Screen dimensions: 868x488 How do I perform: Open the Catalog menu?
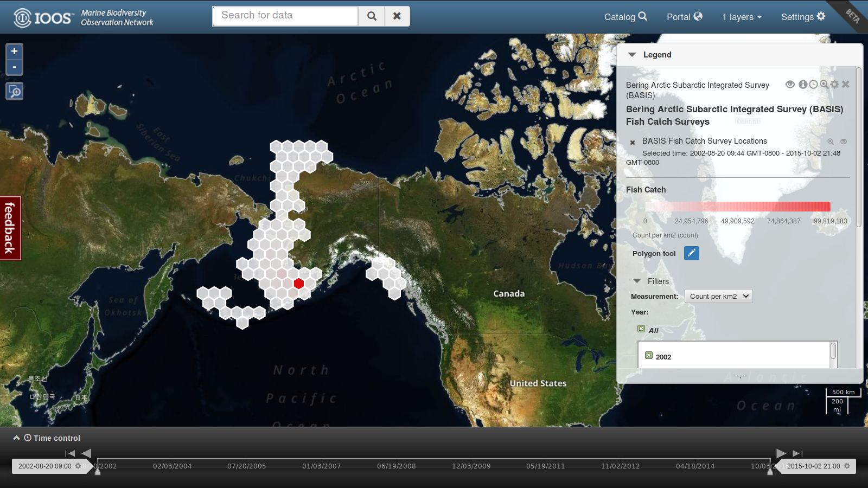pyautogui.click(x=626, y=17)
